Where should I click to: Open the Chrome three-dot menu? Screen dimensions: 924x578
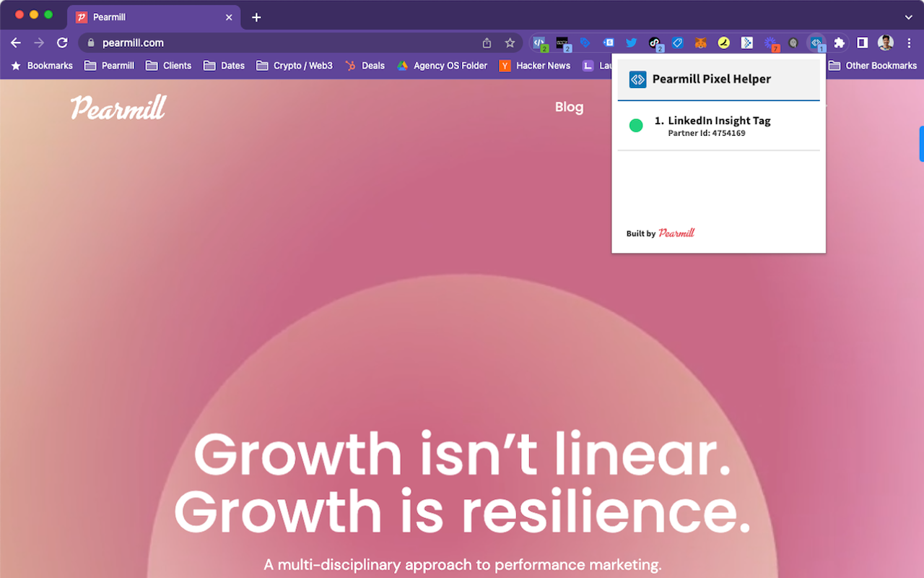[909, 43]
